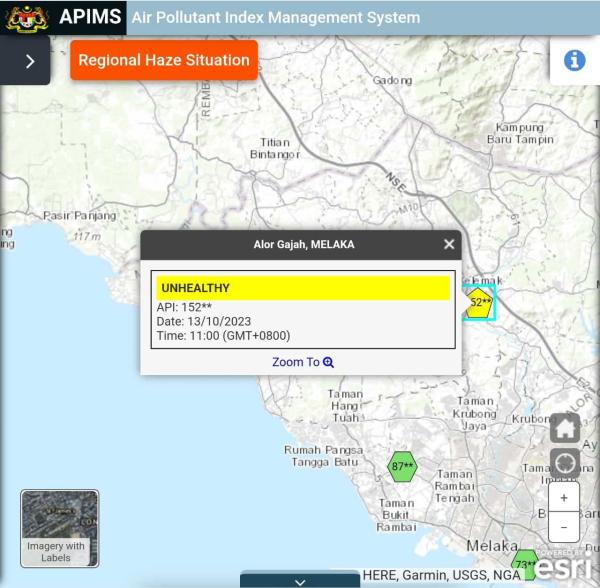Select the green 87 API hexagon marker

[402, 467]
